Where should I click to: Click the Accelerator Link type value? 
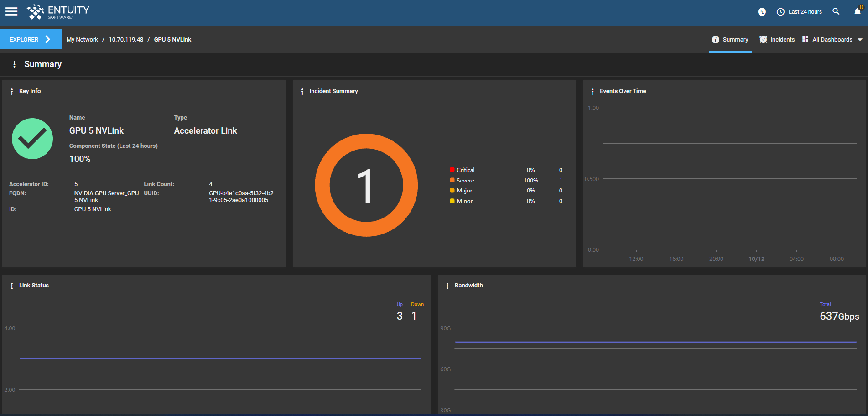pos(205,131)
